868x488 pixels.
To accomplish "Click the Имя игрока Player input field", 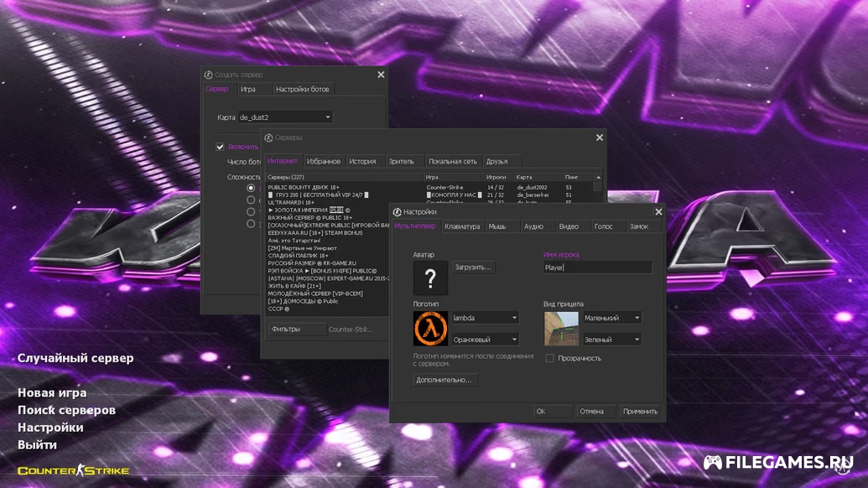I will click(597, 267).
